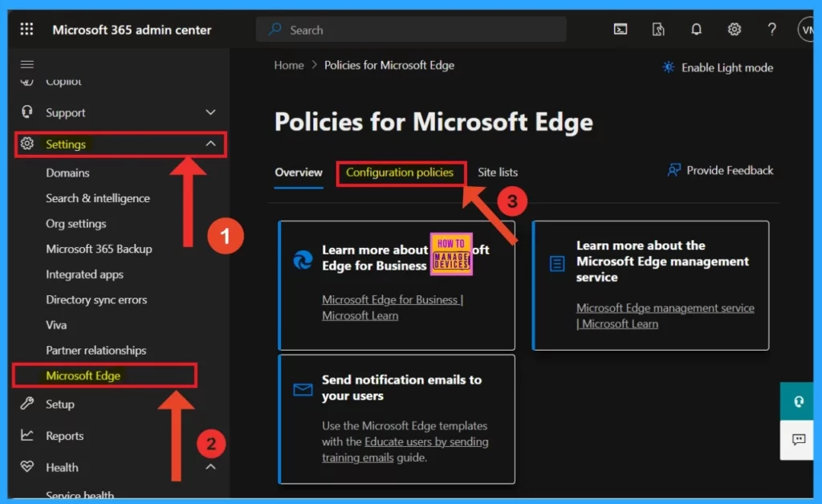Image resolution: width=822 pixels, height=504 pixels.
Task: Open the Support menu item
Action: point(65,112)
